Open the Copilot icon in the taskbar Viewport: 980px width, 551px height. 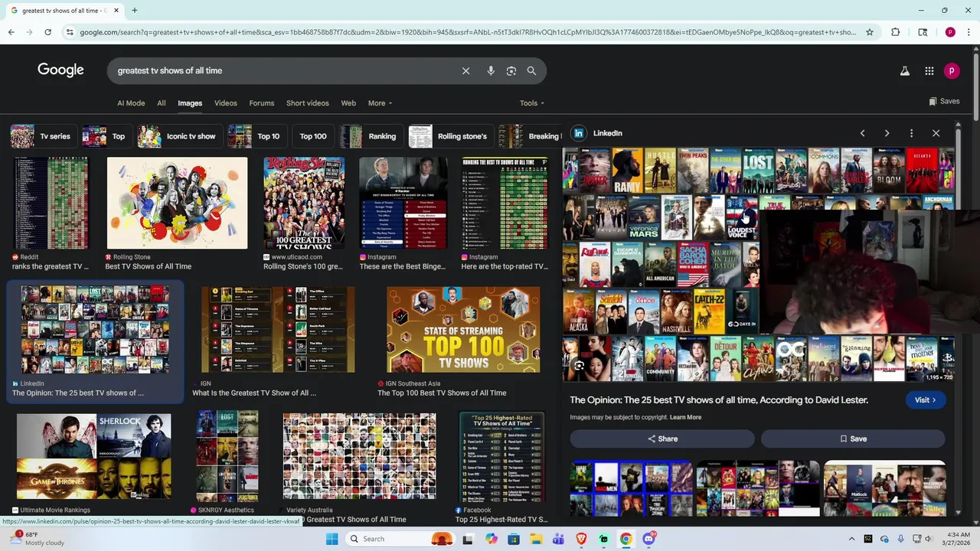[492, 539]
